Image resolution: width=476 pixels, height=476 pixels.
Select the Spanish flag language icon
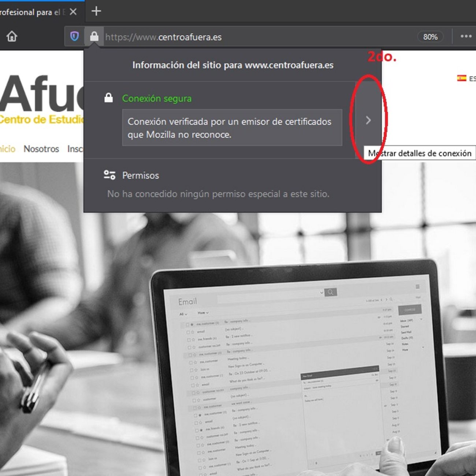pyautogui.click(x=461, y=78)
